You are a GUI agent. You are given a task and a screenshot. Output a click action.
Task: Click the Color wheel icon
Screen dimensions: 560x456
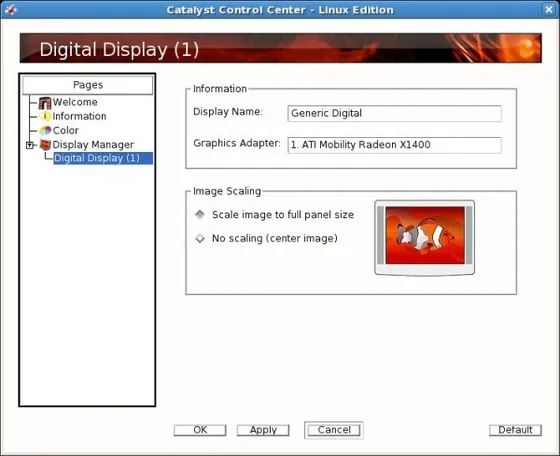(x=45, y=131)
